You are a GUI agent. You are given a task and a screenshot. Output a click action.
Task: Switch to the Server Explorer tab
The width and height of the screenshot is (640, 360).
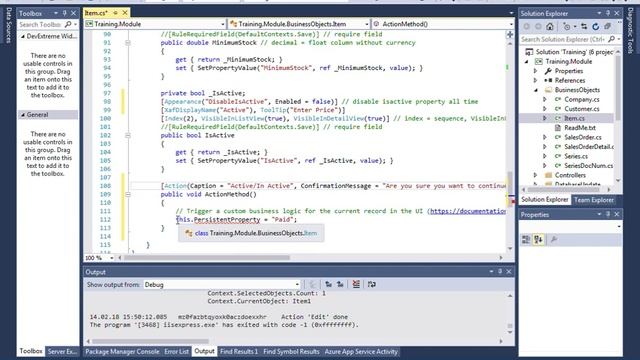click(62, 351)
